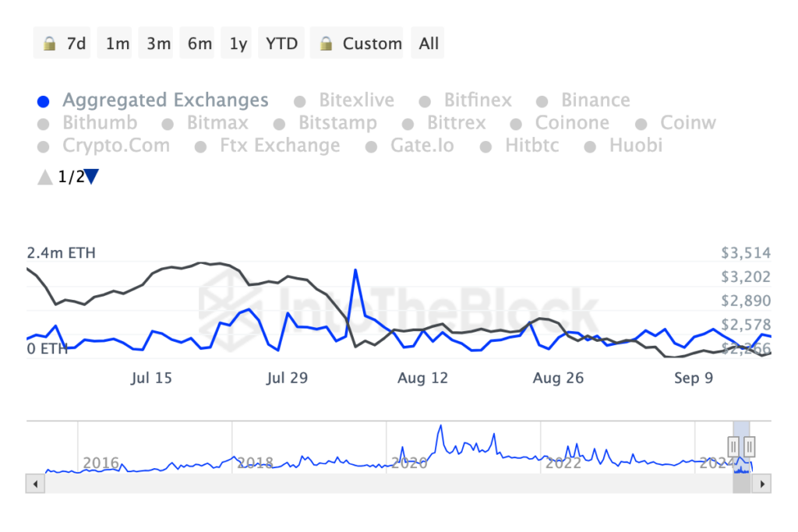Screen dimensions: 798x532
Task: Toggle Gate.Io legend entry
Action: point(410,146)
